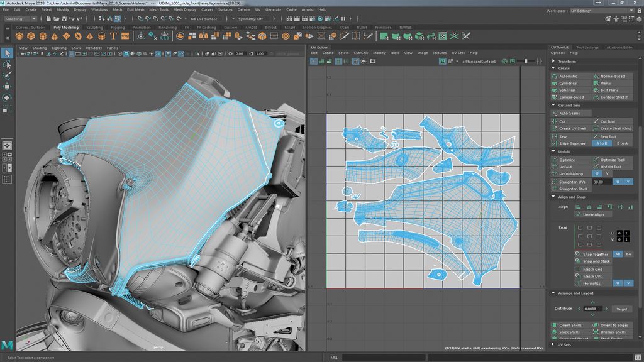Apply Automatic UV projection
Image resolution: width=644 pixels, height=362 pixels.
[x=569, y=75]
